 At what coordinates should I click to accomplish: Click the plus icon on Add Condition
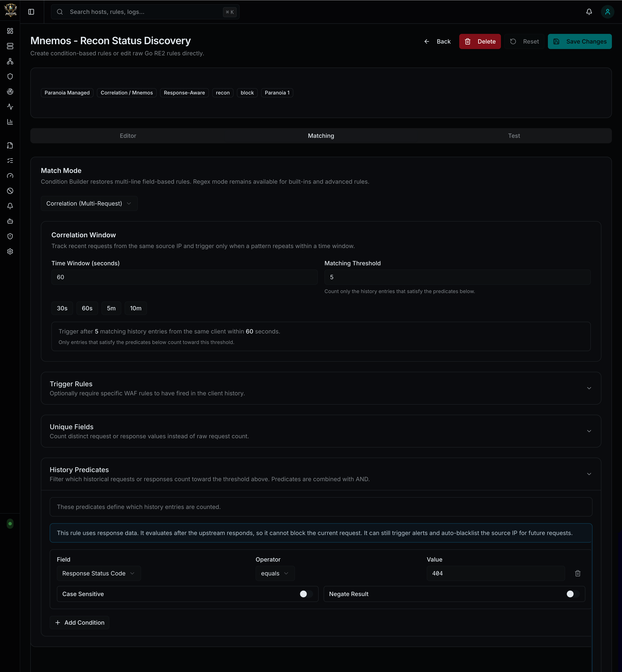coord(57,623)
